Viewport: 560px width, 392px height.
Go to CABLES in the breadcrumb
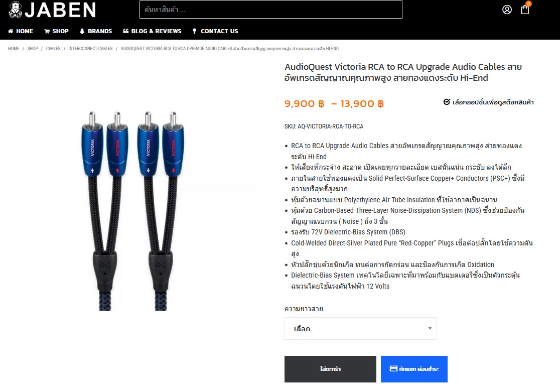point(53,49)
